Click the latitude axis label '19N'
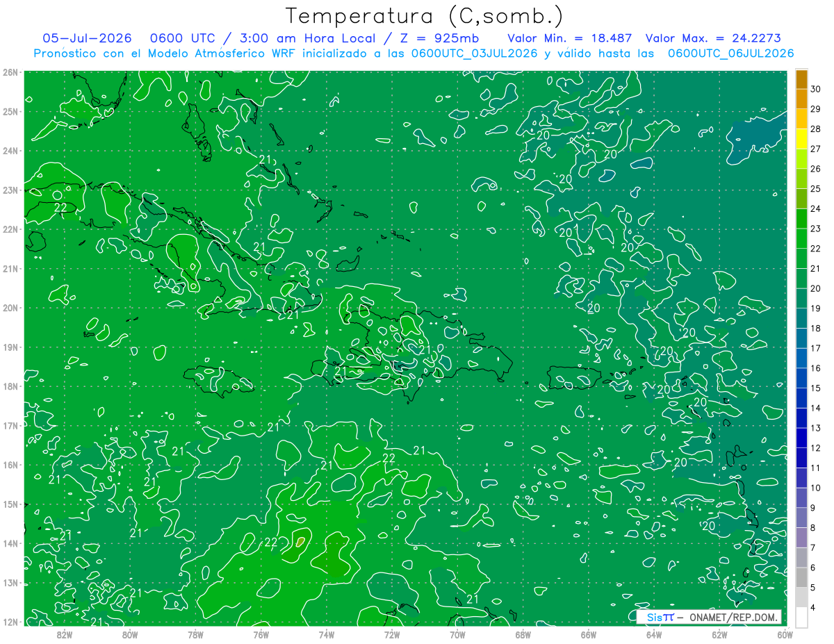 [x=10, y=347]
